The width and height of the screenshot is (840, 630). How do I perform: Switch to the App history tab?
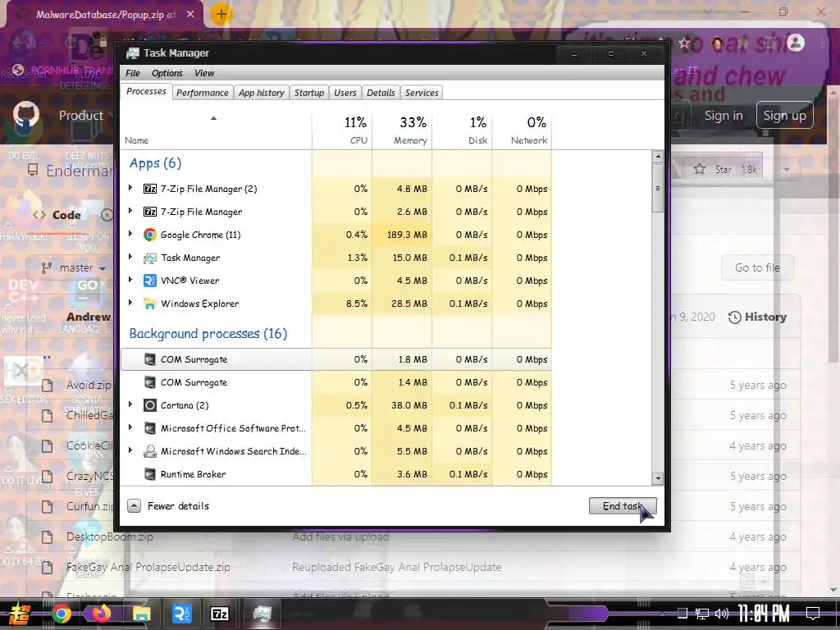click(261, 93)
